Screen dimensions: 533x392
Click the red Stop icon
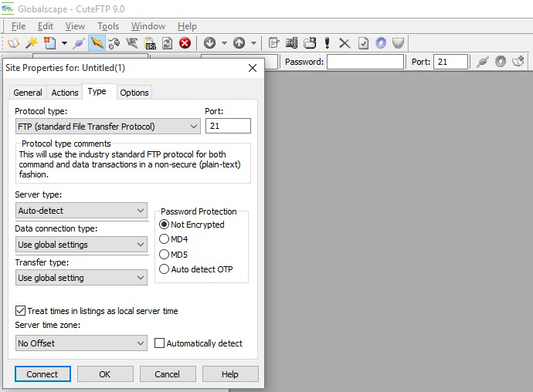pyautogui.click(x=185, y=43)
